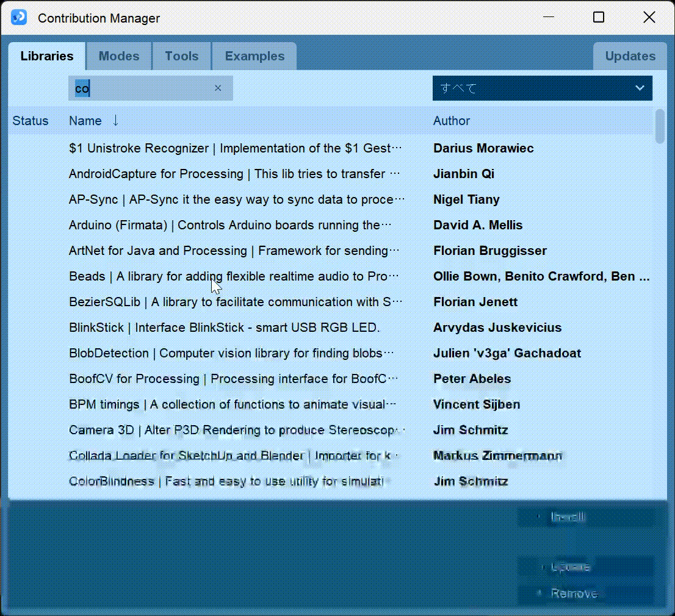
Task: Select the AP-Sync library row
Action: 331,199
